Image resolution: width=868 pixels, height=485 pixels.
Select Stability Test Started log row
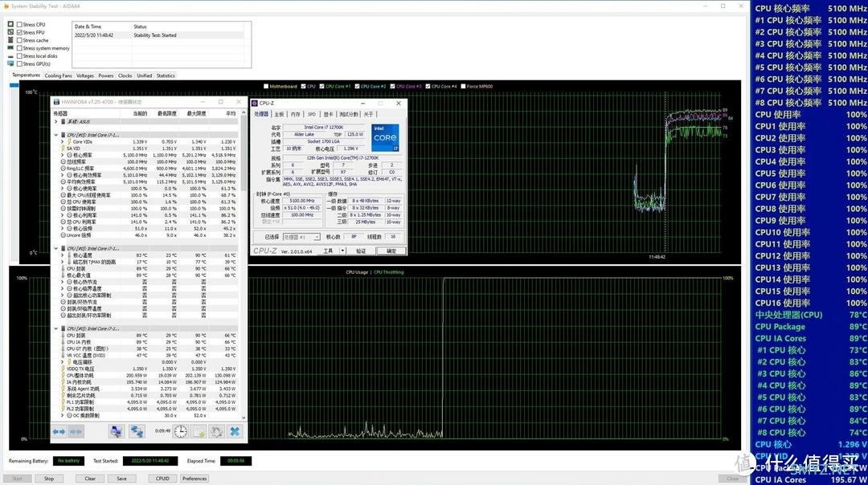[x=158, y=35]
